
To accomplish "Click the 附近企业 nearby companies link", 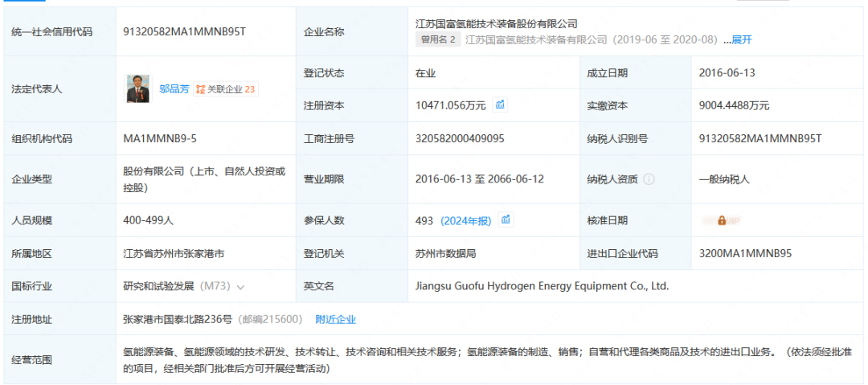I will point(335,319).
